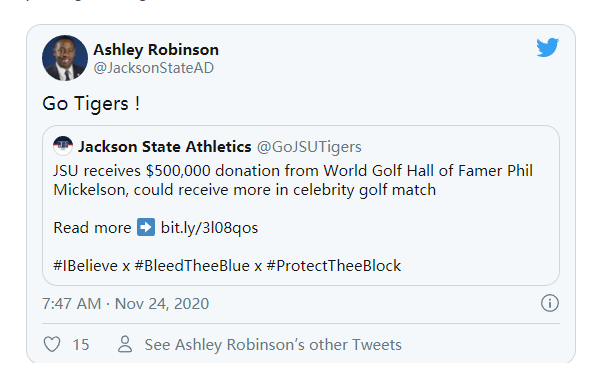Screen dimensions: 611x376
Task: Like the tweet with the heart icon
Action: [x=52, y=344]
